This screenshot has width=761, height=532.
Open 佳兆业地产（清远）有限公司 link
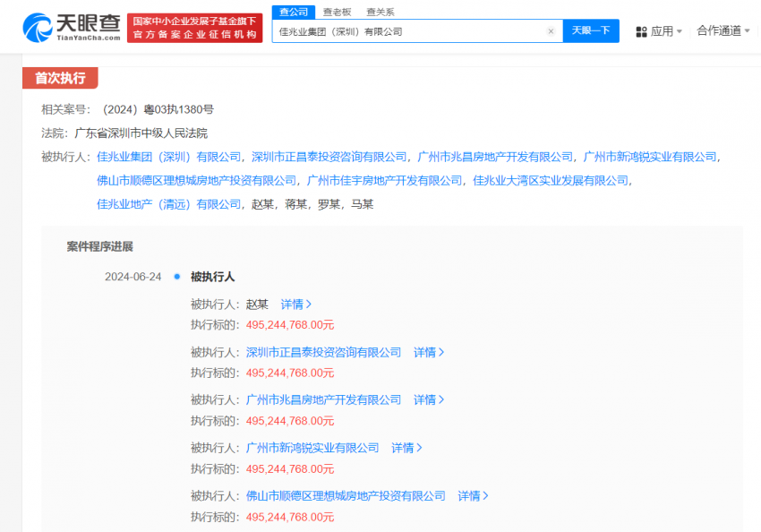coord(168,204)
